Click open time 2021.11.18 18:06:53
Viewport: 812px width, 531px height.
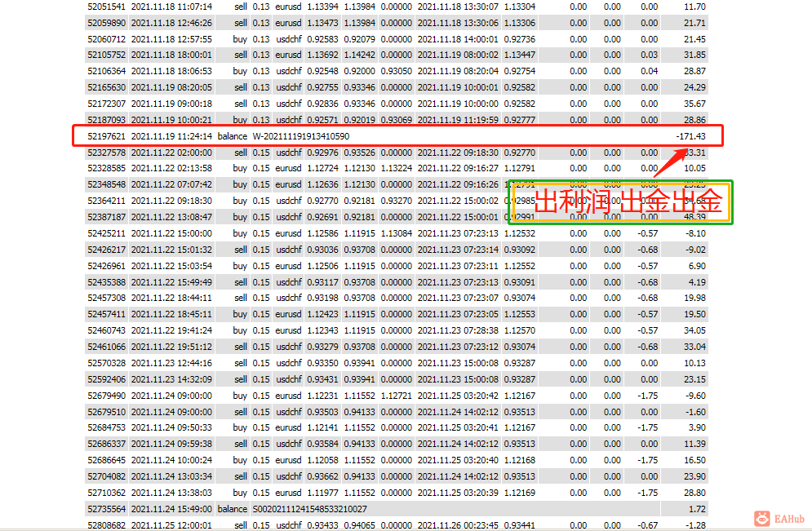pos(171,71)
